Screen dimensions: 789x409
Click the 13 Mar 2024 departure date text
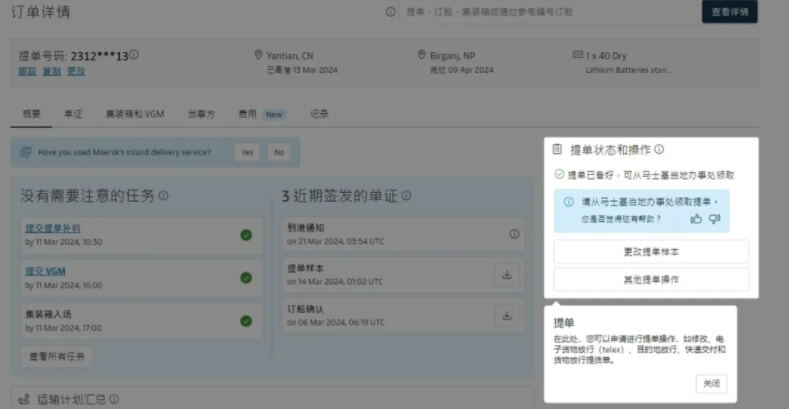coord(315,70)
